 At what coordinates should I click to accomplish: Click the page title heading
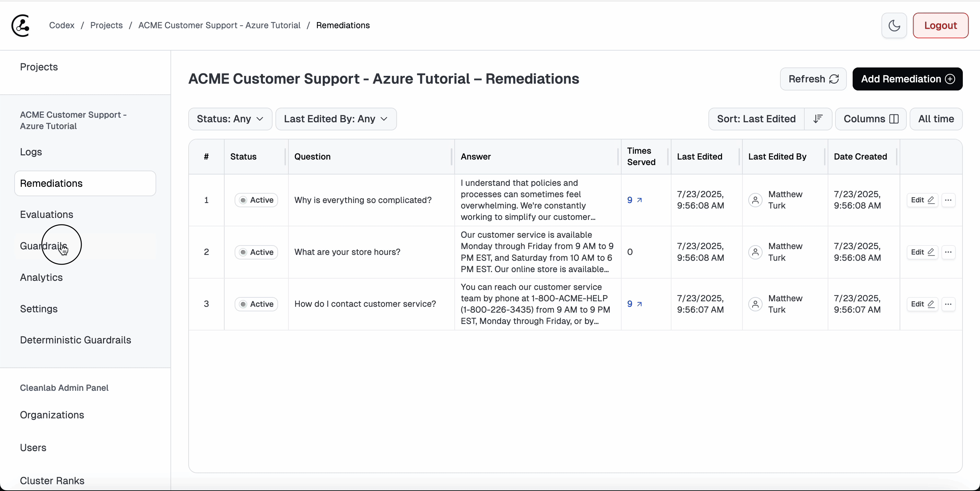383,79
